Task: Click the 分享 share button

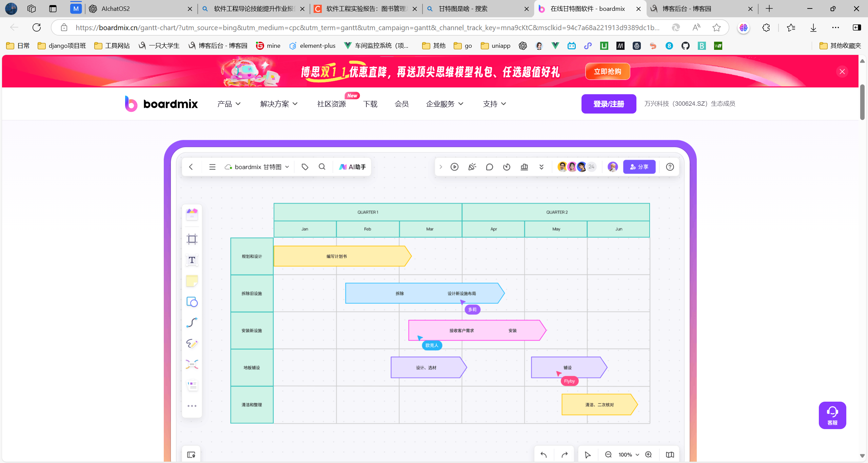Action: click(x=639, y=167)
